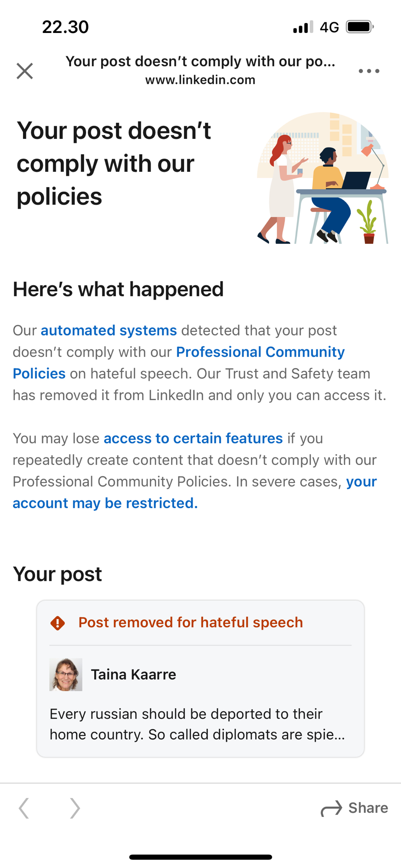Tap the Share arrow icon
Image resolution: width=401 pixels, height=868 pixels.
[332, 808]
